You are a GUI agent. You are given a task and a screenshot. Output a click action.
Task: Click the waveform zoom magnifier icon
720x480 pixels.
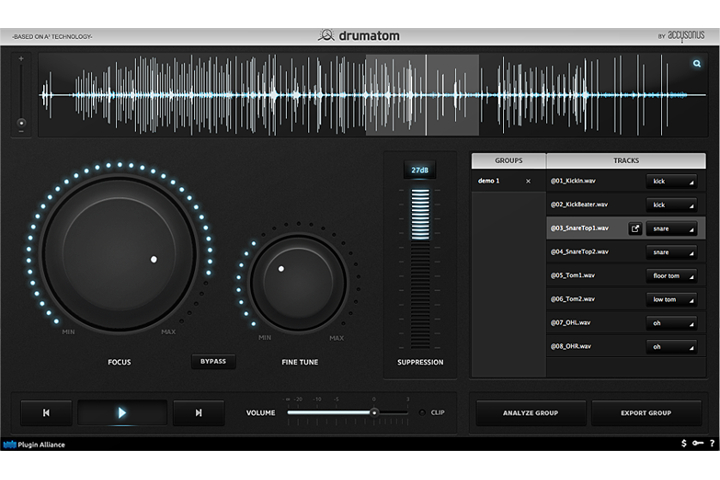point(696,65)
